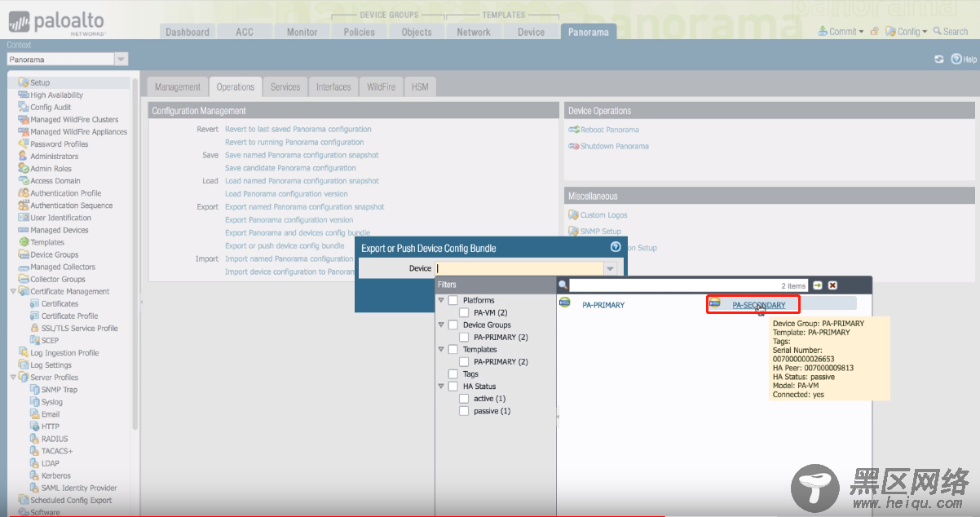The height and width of the screenshot is (517, 980).
Task: Check the passive (1) HA status checkbox
Action: coord(464,411)
